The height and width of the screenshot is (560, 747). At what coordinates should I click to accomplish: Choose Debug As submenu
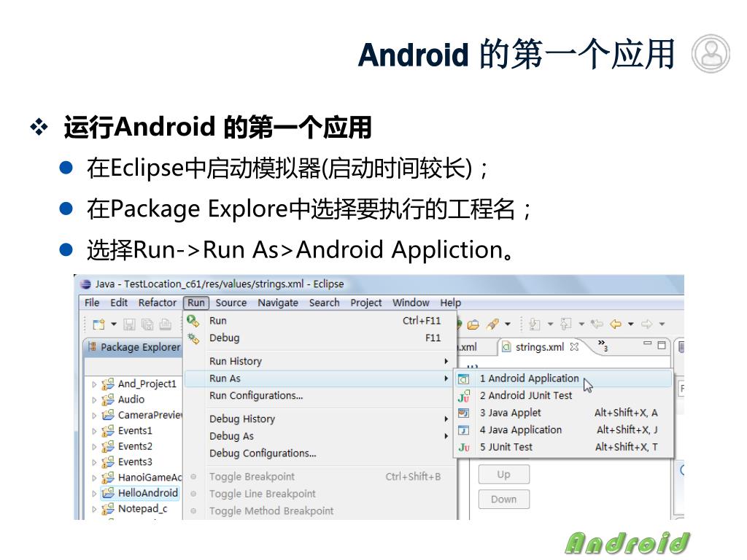pyautogui.click(x=320, y=436)
